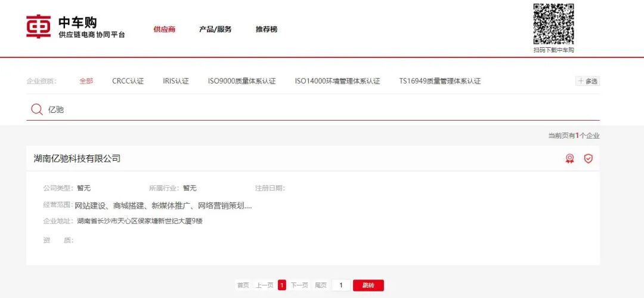The width and height of the screenshot is (644, 298).
Task: Click the red 跳转 button
Action: [x=369, y=285]
